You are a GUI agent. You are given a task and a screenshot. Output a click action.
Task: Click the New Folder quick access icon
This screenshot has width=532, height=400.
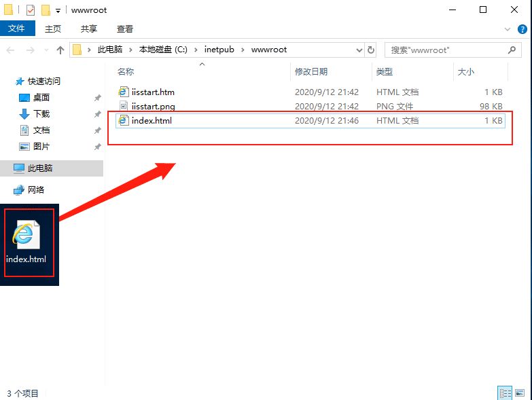tap(46, 10)
